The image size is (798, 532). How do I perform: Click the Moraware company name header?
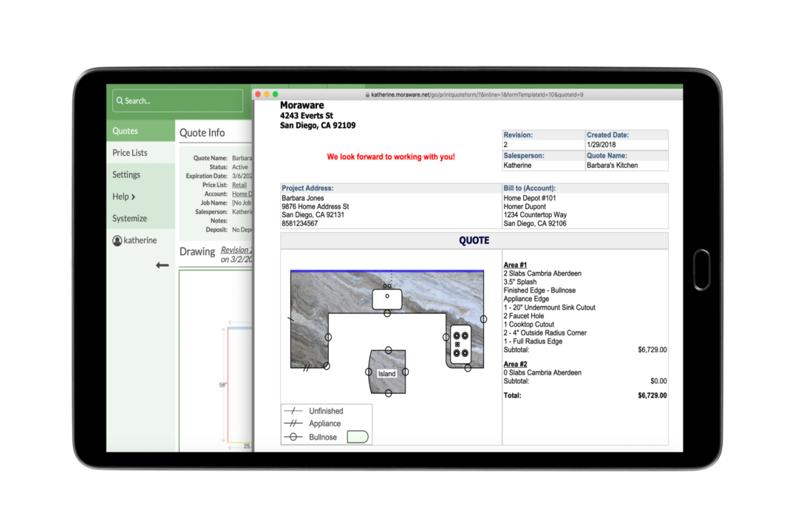301,106
